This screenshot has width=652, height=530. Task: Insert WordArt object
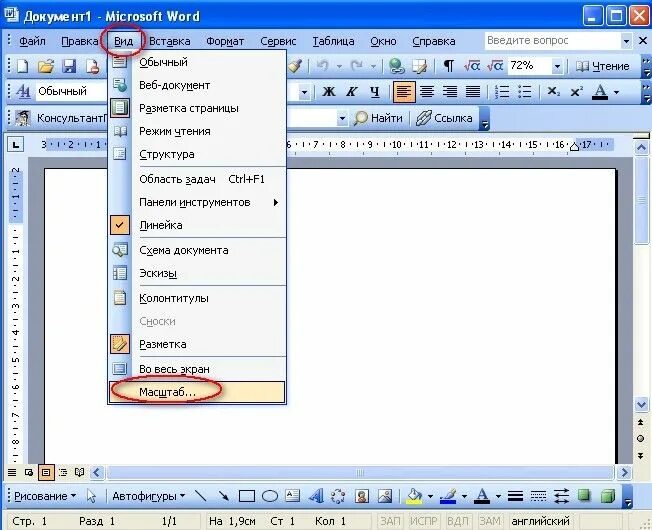316,495
